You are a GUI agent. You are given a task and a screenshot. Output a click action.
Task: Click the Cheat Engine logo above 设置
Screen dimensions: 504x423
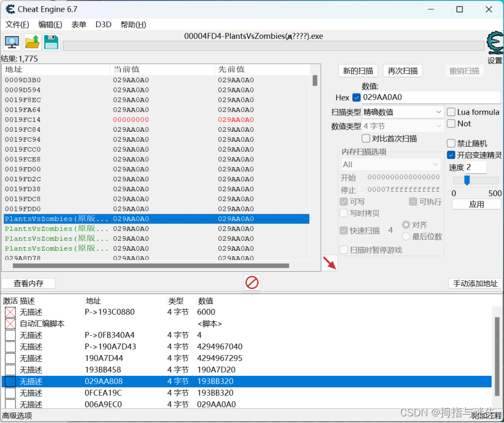tap(495, 43)
